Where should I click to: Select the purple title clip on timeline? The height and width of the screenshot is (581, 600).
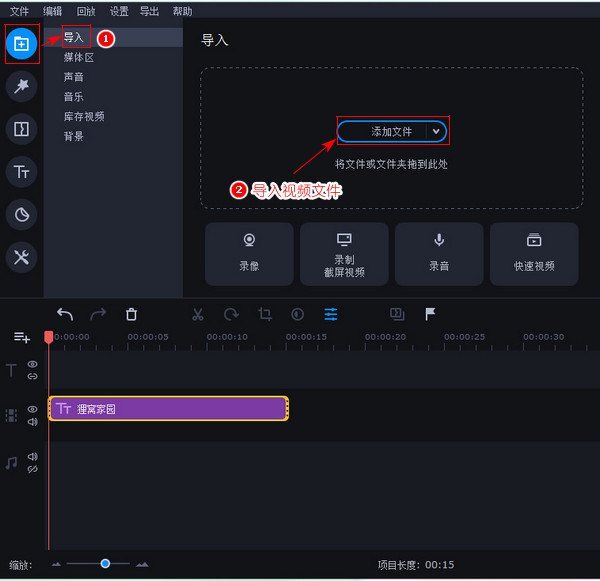click(x=168, y=409)
